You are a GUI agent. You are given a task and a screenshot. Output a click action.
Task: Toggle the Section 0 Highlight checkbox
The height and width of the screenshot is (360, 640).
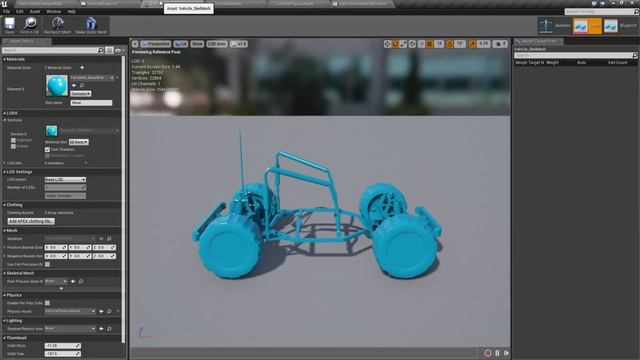coord(13,140)
